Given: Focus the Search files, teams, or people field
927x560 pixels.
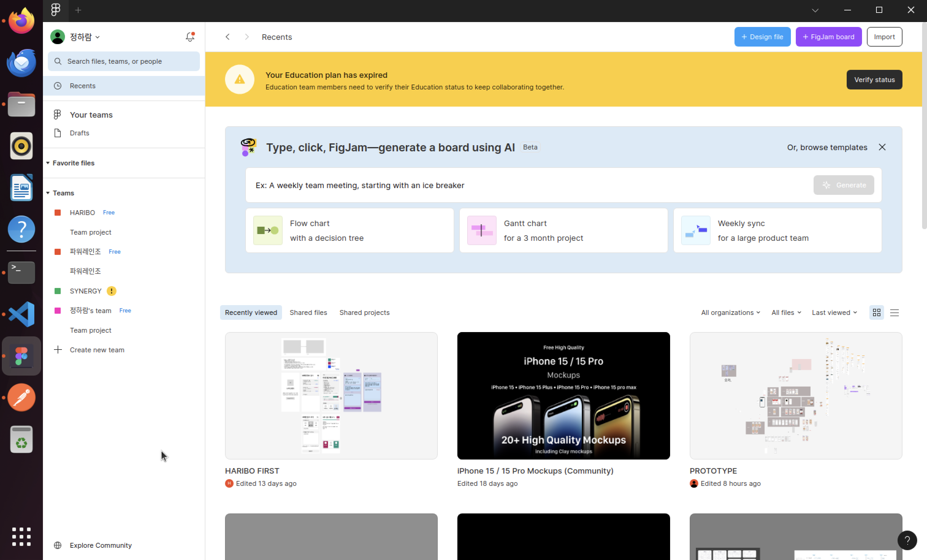Looking at the screenshot, I should (x=124, y=61).
